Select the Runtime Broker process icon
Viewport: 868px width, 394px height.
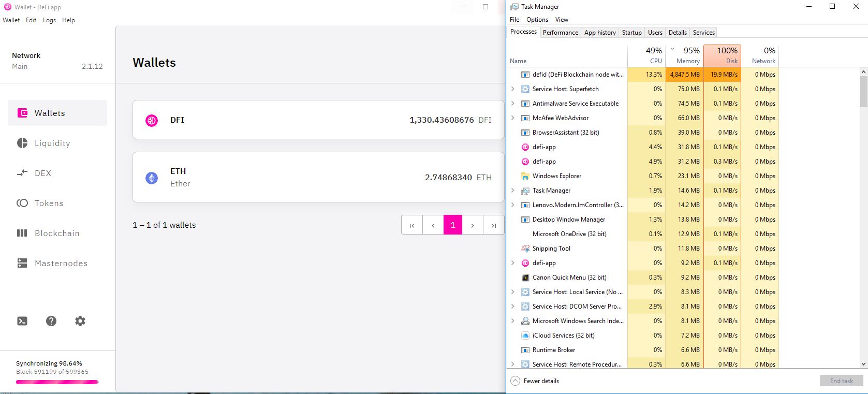(x=525, y=350)
